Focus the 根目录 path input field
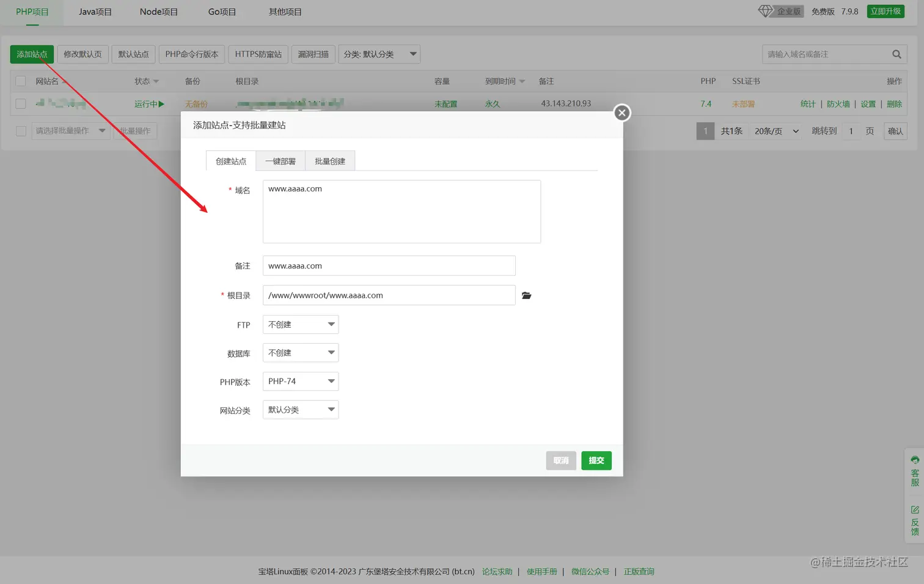The width and height of the screenshot is (924, 584). pyautogui.click(x=389, y=295)
